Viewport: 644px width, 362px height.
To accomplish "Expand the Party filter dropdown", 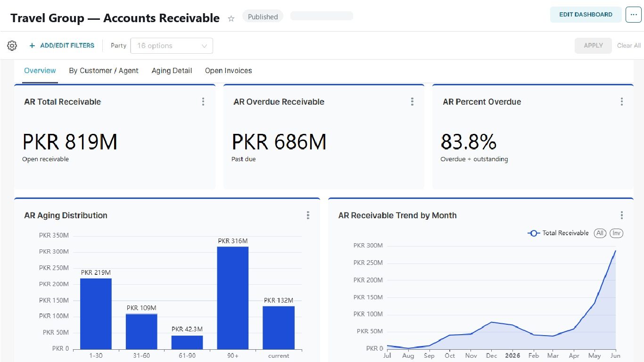I will tap(172, 46).
